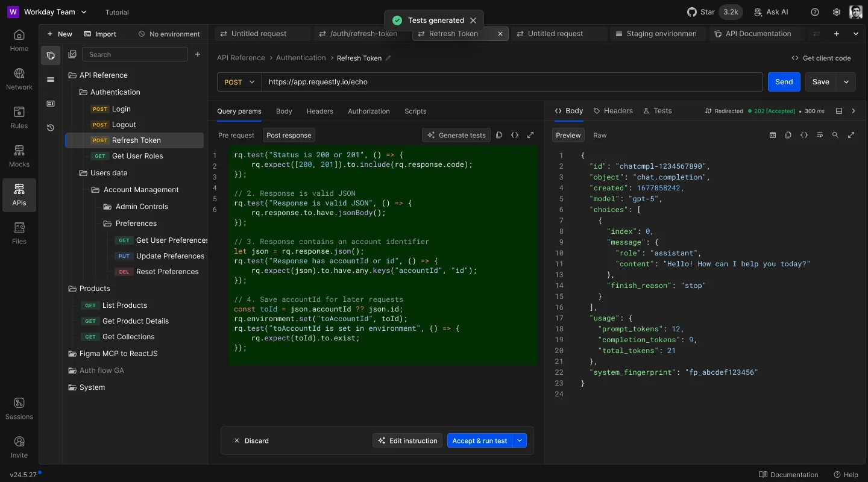Switch to the Authorization tab
This screenshot has height=482, width=868.
[x=369, y=111]
